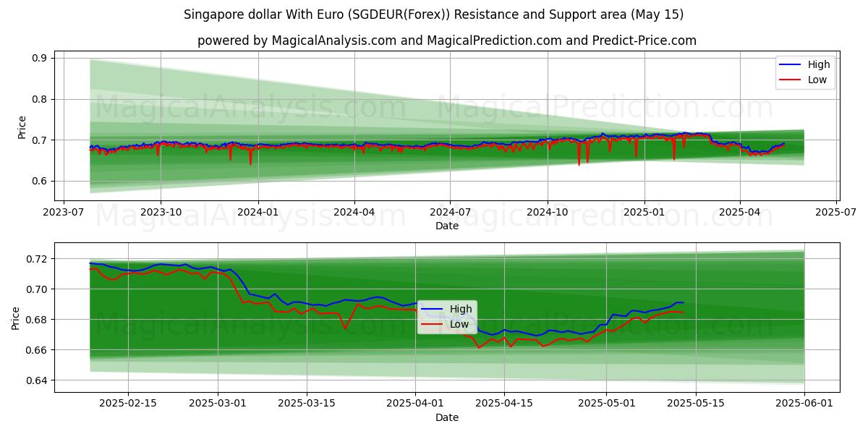
Task: Click the 2025-04 tick label in top chart
Action: [739, 212]
